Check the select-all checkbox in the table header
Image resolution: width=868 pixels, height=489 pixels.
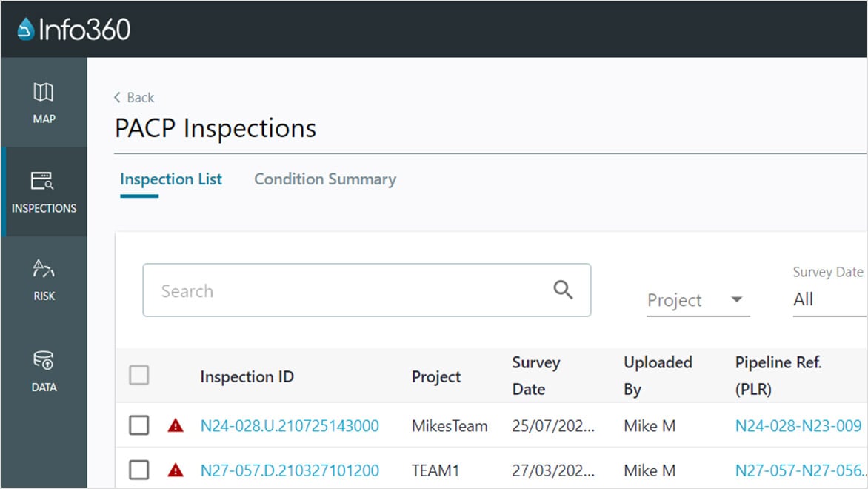(x=138, y=376)
